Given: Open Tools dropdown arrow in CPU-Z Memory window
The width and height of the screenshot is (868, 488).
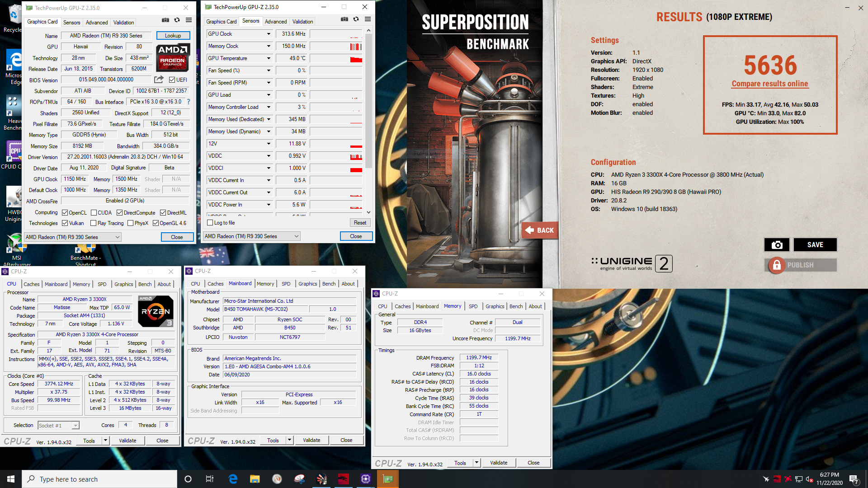Looking at the screenshot, I should (x=476, y=463).
